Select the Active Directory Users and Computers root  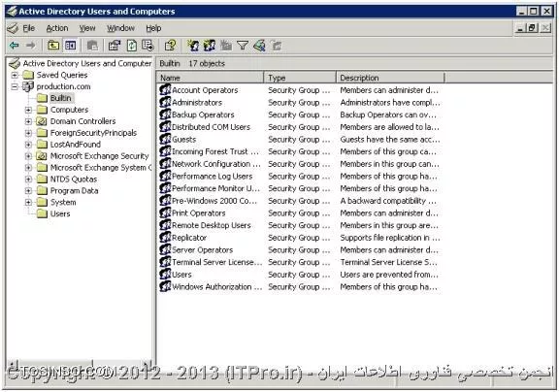pos(87,63)
